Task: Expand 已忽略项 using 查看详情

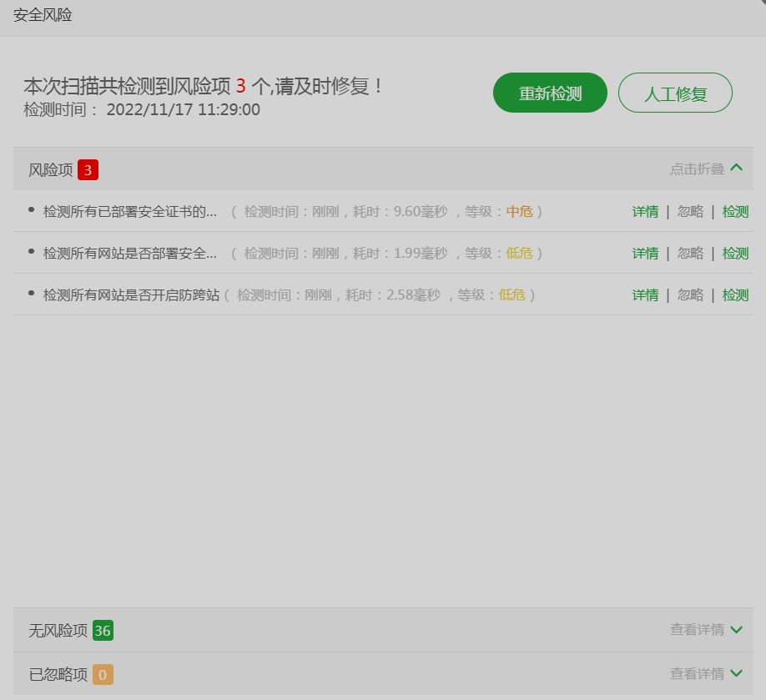Action: click(697, 673)
